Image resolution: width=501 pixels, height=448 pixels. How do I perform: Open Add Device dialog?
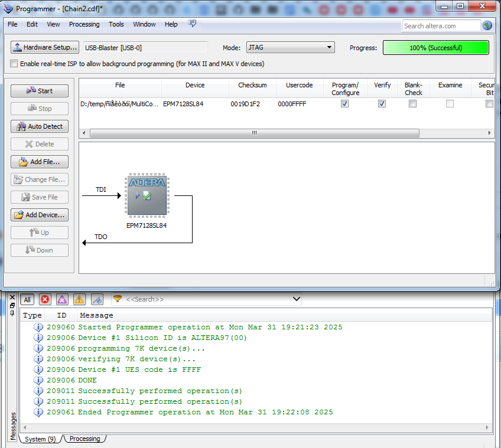coord(40,215)
